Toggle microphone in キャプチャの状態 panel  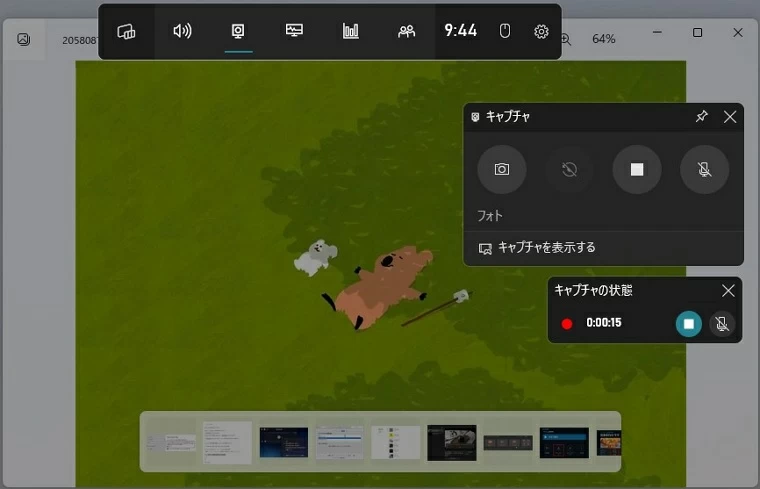(x=722, y=324)
